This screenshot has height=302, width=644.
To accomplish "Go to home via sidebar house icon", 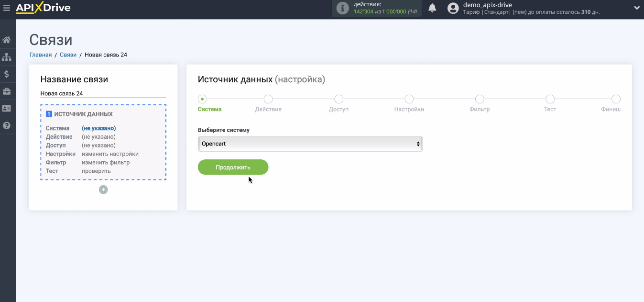I will [x=7, y=40].
